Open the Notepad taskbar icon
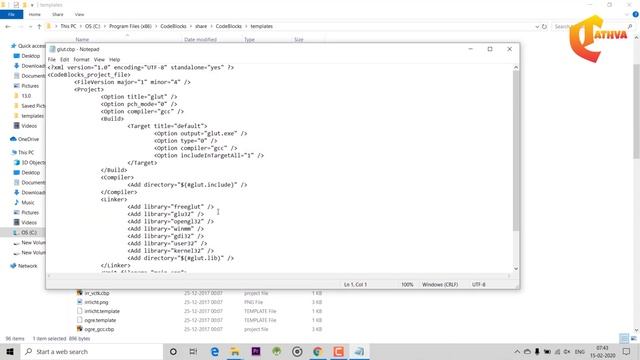640x360 pixels. 359,351
